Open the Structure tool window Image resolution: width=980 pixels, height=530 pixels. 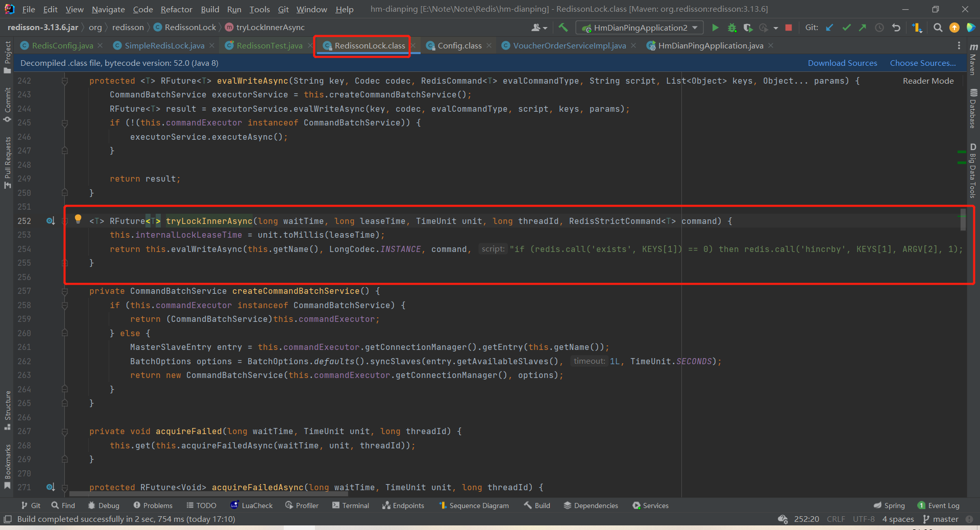[7, 411]
